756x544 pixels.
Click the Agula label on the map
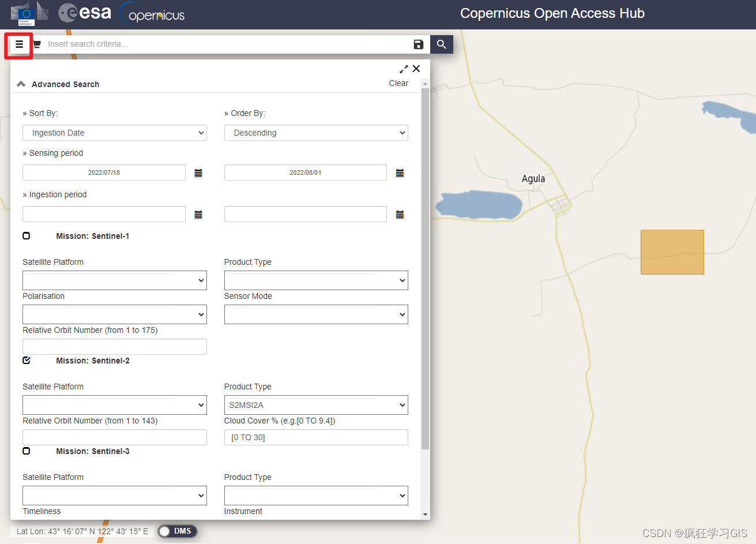[x=533, y=179]
